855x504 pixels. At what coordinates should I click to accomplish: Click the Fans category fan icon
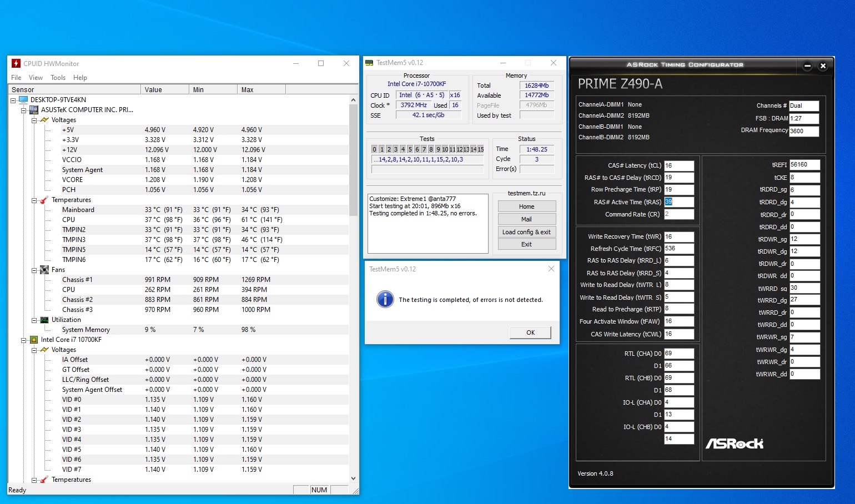tap(44, 270)
